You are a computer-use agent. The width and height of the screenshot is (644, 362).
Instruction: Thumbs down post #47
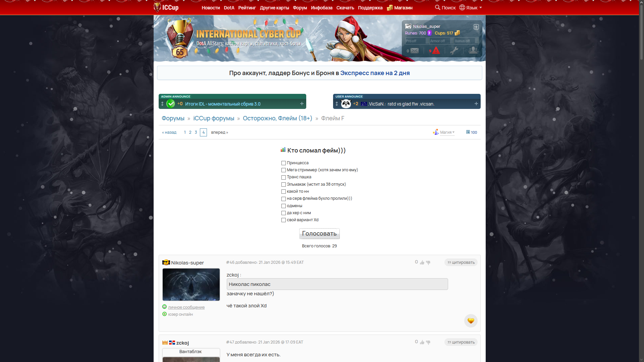[428, 342]
